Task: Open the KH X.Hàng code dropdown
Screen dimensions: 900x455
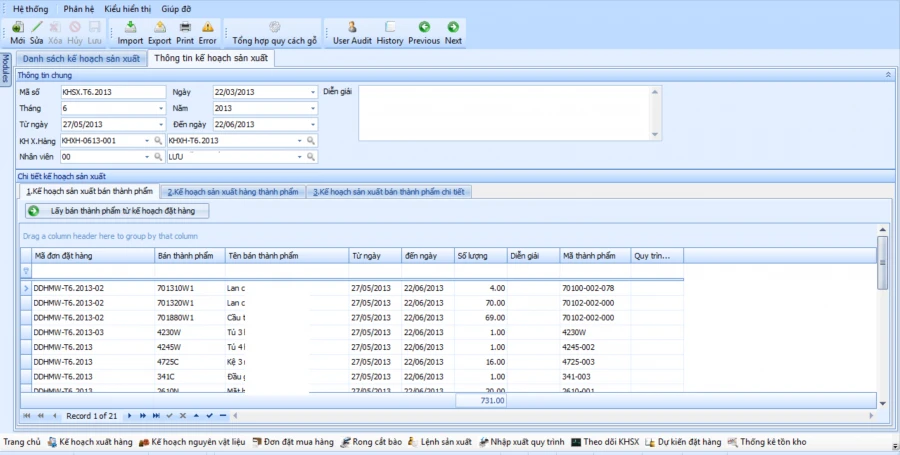Action: click(147, 141)
